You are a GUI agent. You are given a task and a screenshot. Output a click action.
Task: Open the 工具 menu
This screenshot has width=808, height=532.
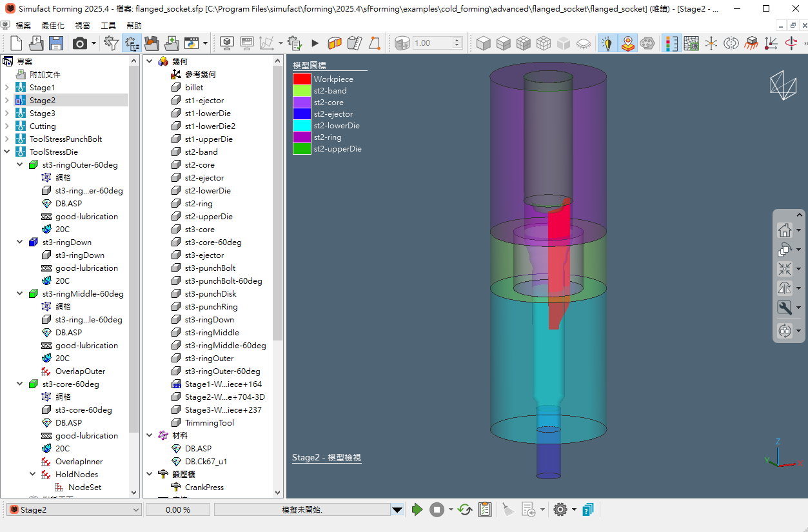pyautogui.click(x=108, y=26)
